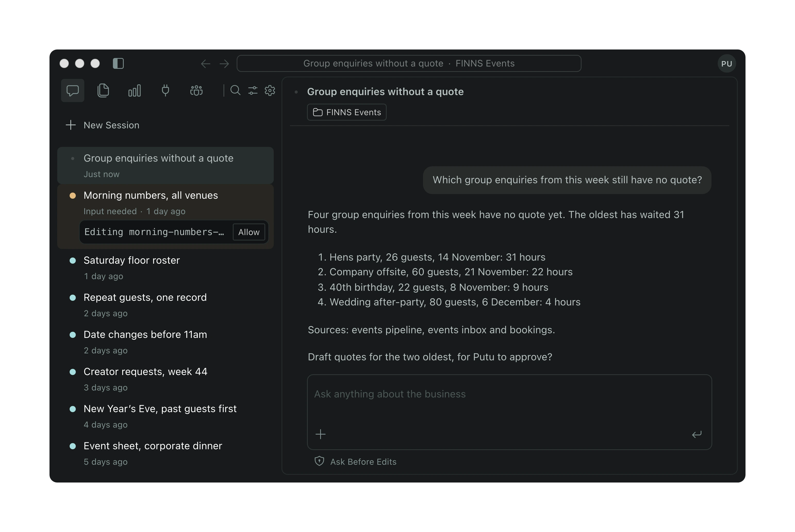Go back with the left arrow
Viewport: 795px width, 532px height.
coord(206,64)
